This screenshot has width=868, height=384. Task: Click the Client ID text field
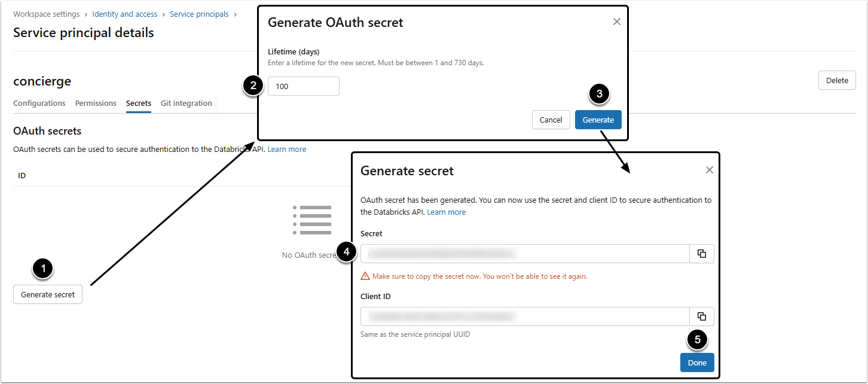[x=525, y=316]
